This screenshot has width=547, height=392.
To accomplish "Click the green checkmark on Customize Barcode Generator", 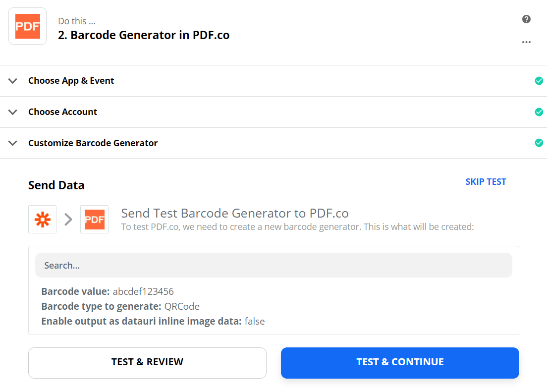I will [539, 143].
